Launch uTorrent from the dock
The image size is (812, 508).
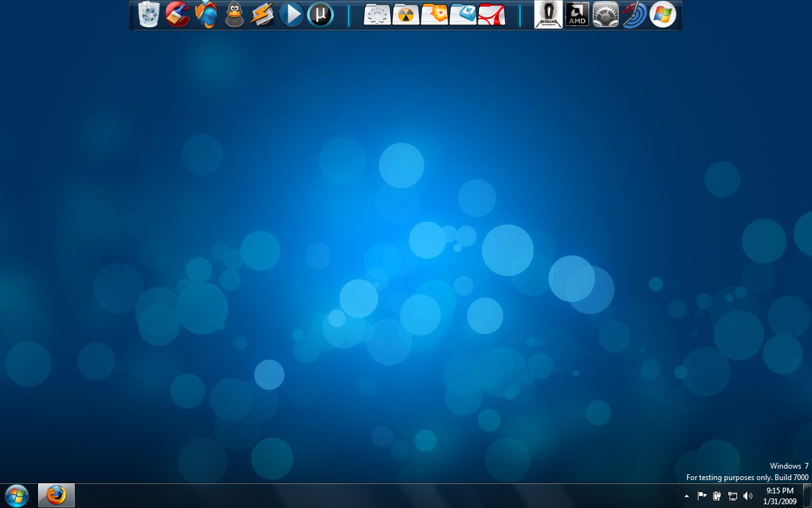coord(320,15)
